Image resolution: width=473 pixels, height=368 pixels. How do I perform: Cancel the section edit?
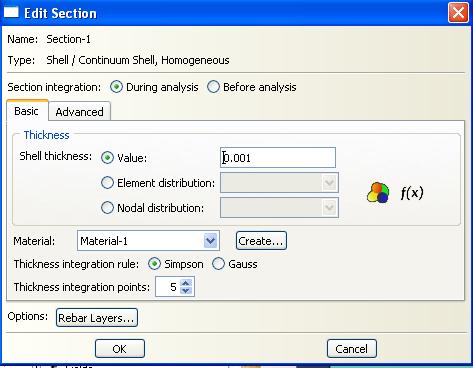[x=352, y=349]
